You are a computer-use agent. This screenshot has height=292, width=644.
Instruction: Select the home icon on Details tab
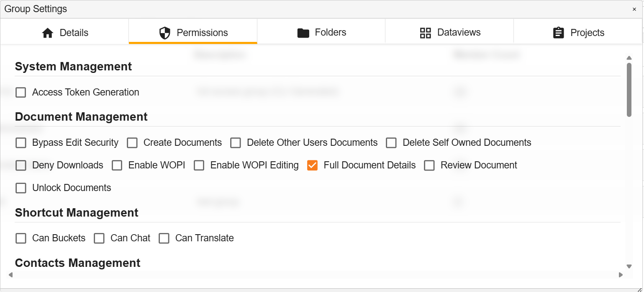point(48,32)
